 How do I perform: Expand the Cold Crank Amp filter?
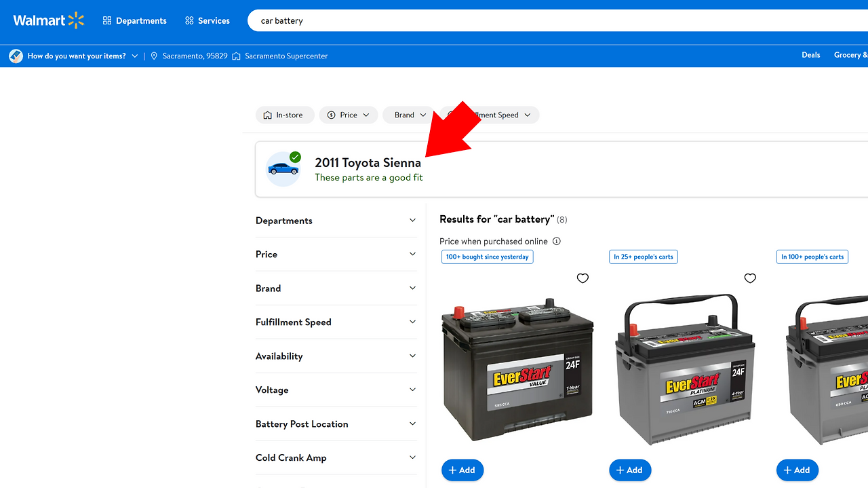(336, 458)
